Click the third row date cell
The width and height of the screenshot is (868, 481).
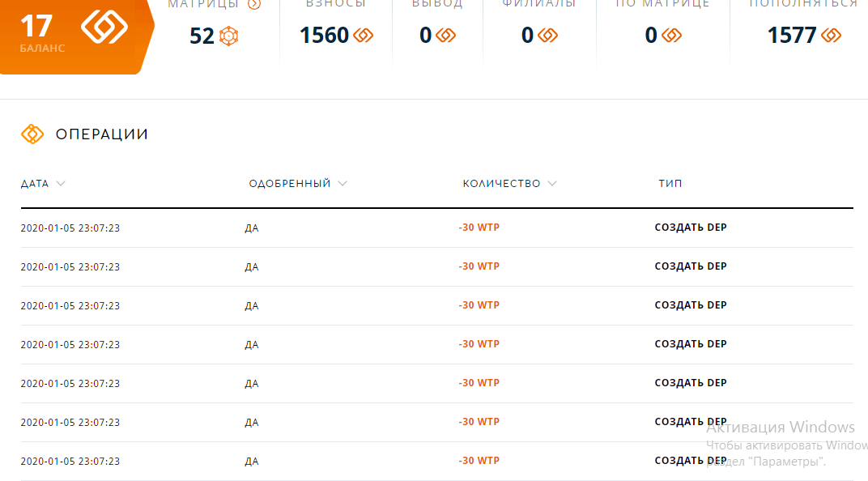click(x=70, y=305)
